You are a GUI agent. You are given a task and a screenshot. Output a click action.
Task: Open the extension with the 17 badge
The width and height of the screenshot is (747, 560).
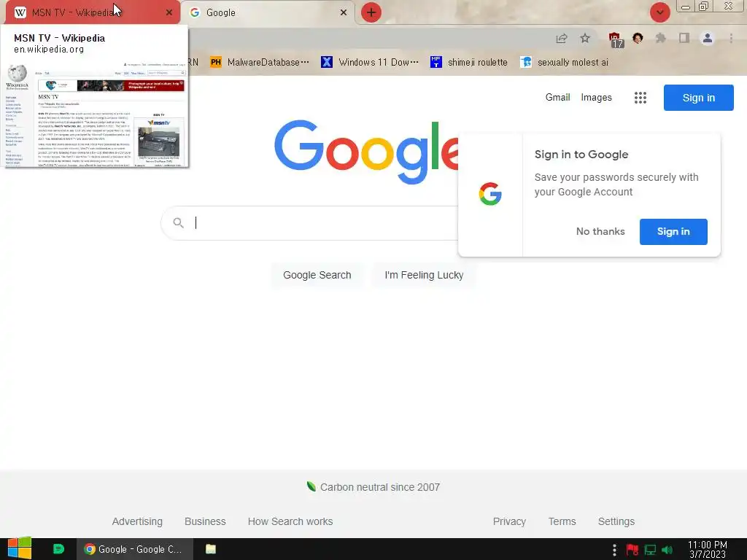click(x=615, y=39)
